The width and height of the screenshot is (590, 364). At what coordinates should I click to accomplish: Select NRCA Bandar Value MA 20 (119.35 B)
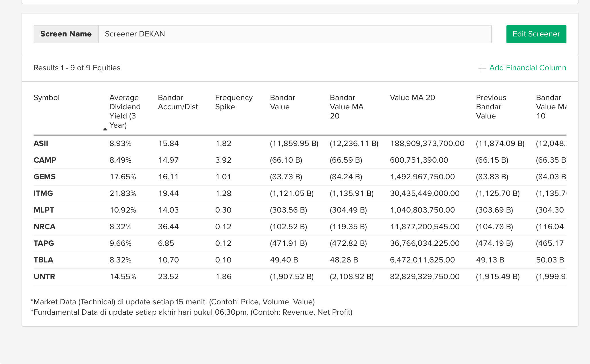(x=348, y=227)
